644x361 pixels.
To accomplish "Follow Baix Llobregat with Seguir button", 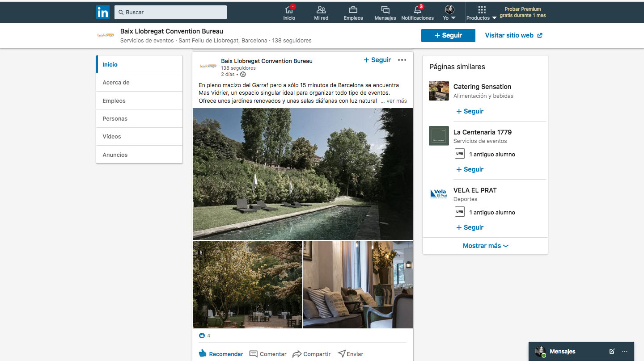I will [448, 35].
